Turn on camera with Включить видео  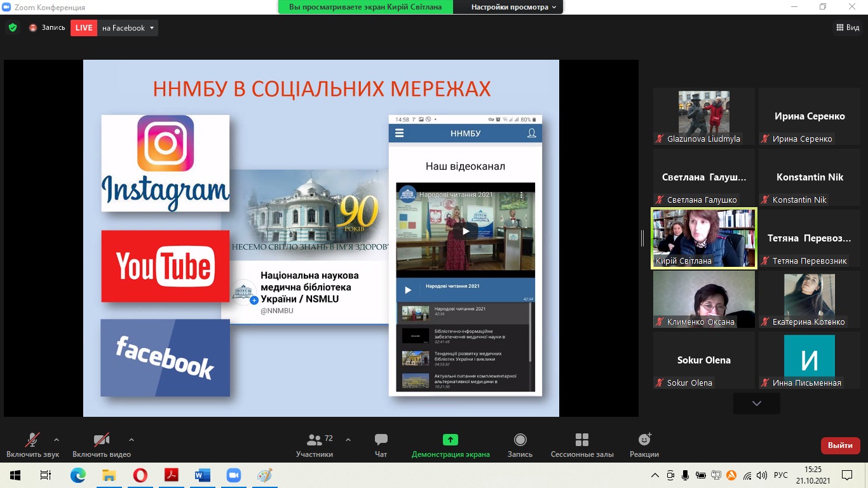coord(102,445)
